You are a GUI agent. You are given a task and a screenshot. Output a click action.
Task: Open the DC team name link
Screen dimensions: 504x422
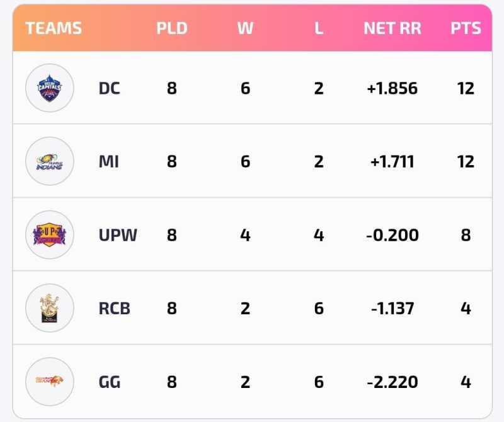[109, 89]
